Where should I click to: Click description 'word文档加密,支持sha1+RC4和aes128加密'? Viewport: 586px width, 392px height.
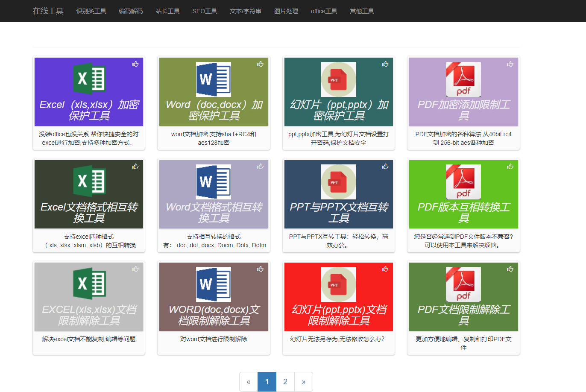pos(214,138)
